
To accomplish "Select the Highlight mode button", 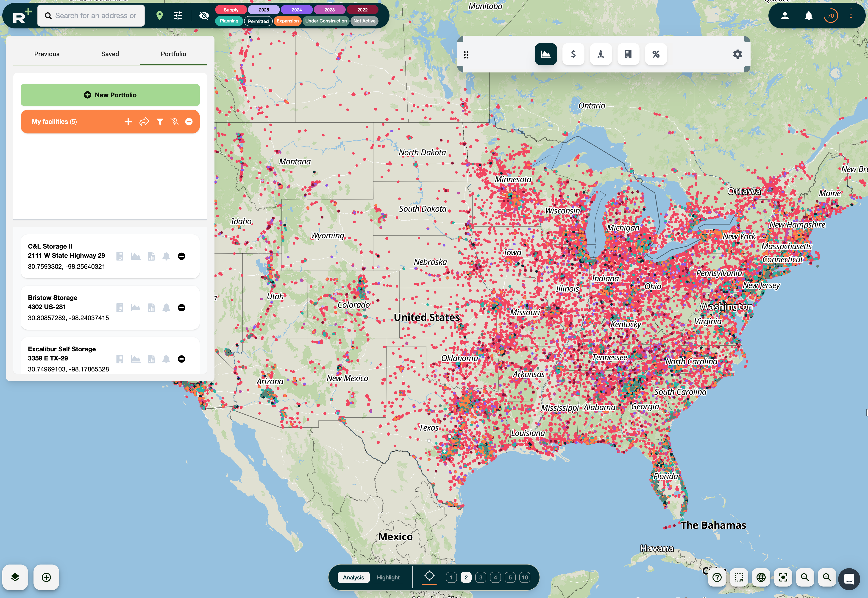I will pos(388,577).
